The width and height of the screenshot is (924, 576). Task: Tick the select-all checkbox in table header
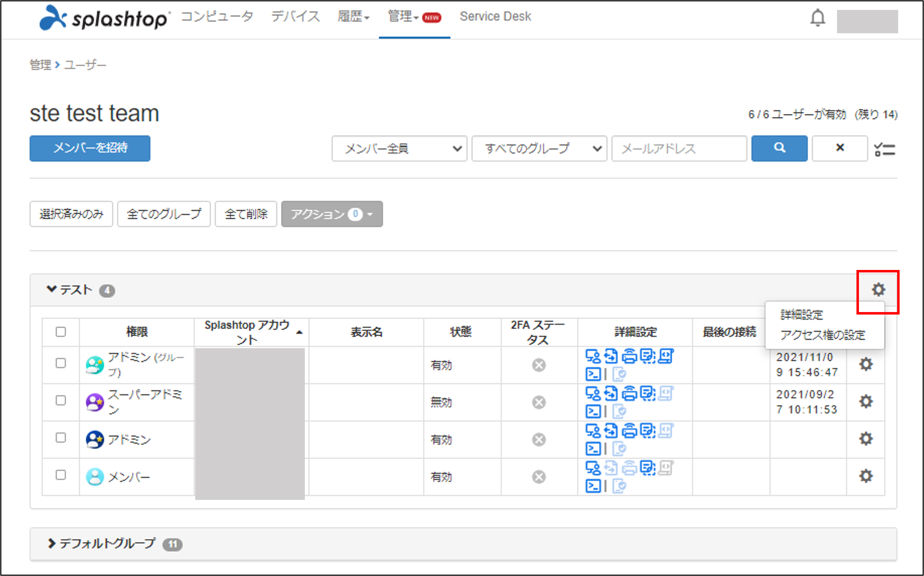(60, 332)
